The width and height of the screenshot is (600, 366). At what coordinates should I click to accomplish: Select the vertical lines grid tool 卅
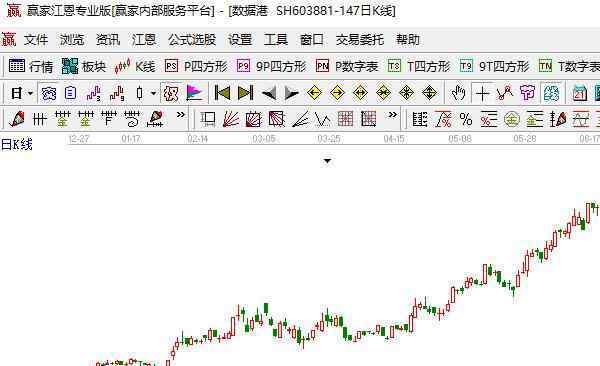point(39,119)
